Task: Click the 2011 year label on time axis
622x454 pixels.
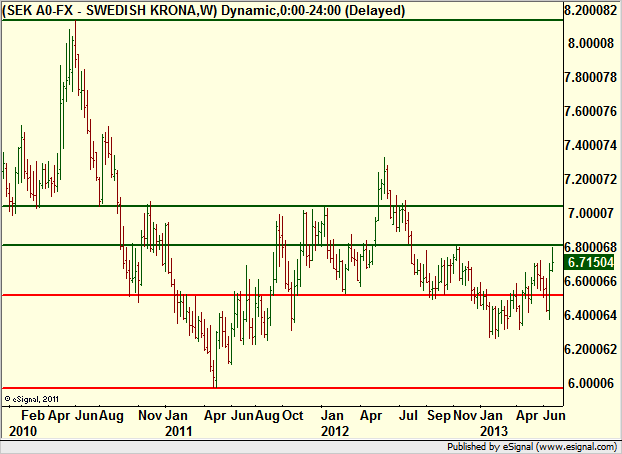Action: point(179,431)
